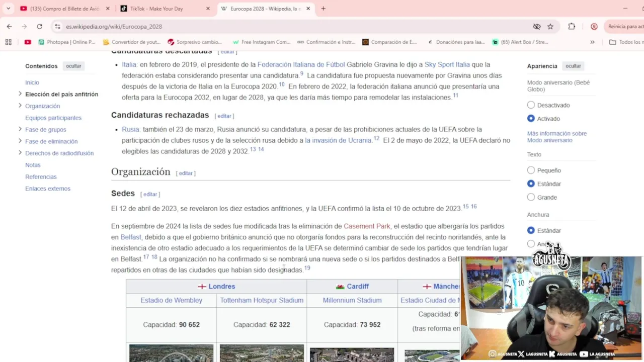
Task: Open Photopea Online bookmark
Action: [67, 42]
